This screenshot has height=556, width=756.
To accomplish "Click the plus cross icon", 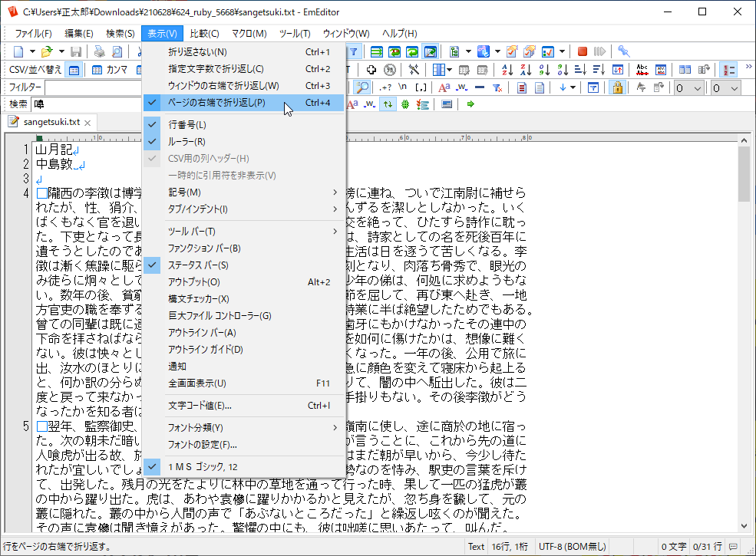I will tap(371, 70).
